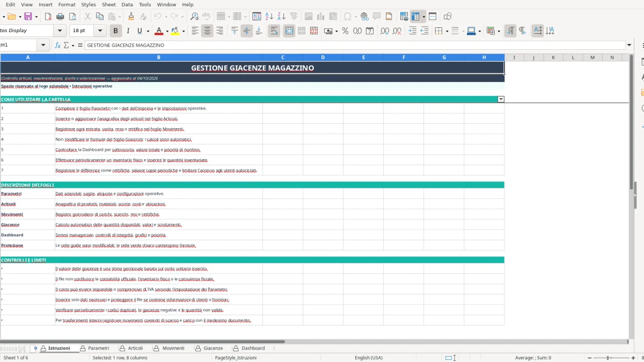Open the autofilter arrow on COME UTILIZZARE row
This screenshot has width=644, height=362.
[x=501, y=99]
